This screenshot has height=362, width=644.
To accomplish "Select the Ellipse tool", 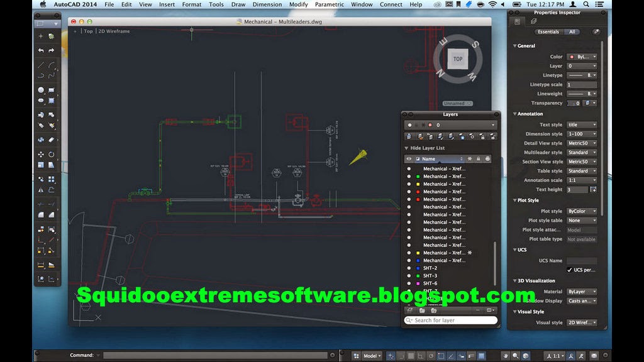I will point(41,100).
